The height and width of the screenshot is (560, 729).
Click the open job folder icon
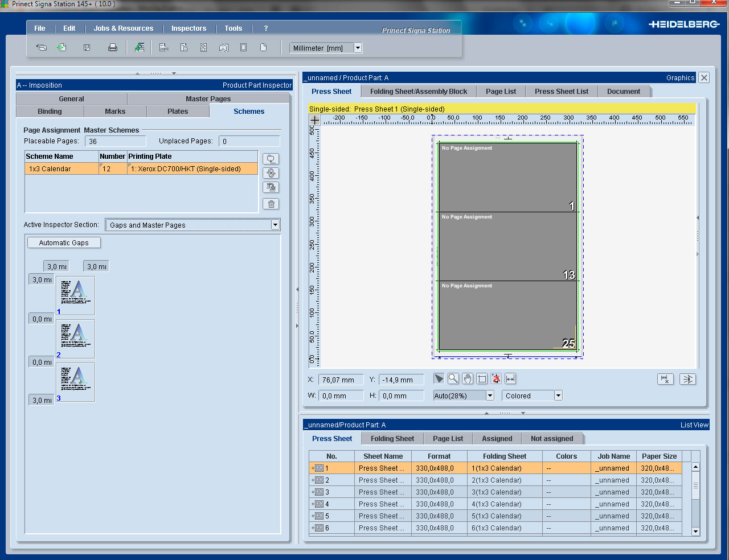[x=41, y=48]
